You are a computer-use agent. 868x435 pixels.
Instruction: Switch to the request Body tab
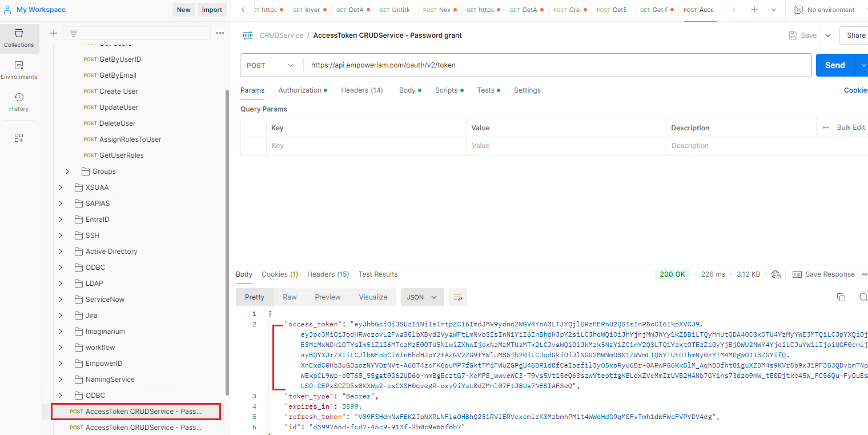(x=410, y=90)
